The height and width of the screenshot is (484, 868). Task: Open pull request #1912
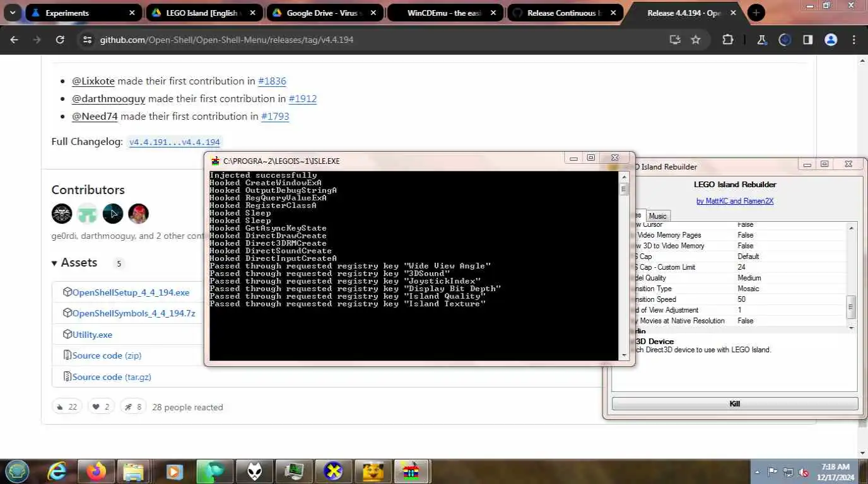point(302,98)
